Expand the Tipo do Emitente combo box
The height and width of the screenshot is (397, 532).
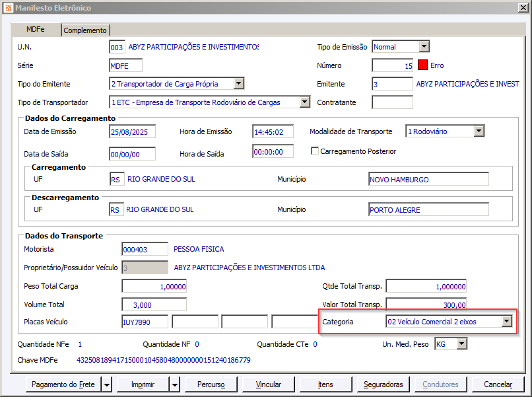point(238,84)
